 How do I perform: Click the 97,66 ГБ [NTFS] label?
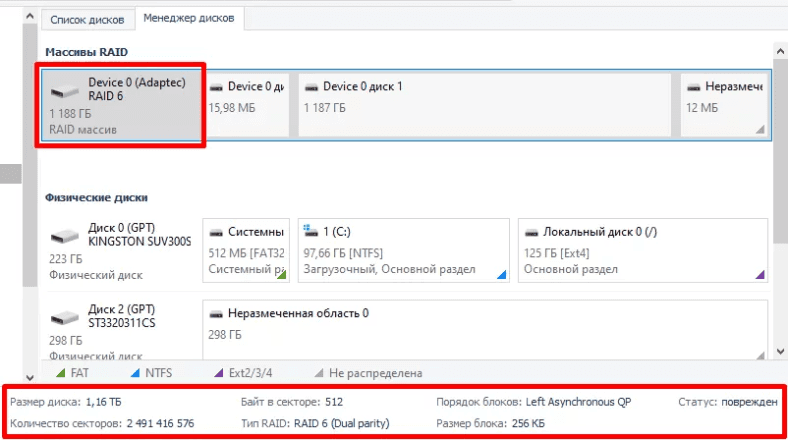coord(343,253)
